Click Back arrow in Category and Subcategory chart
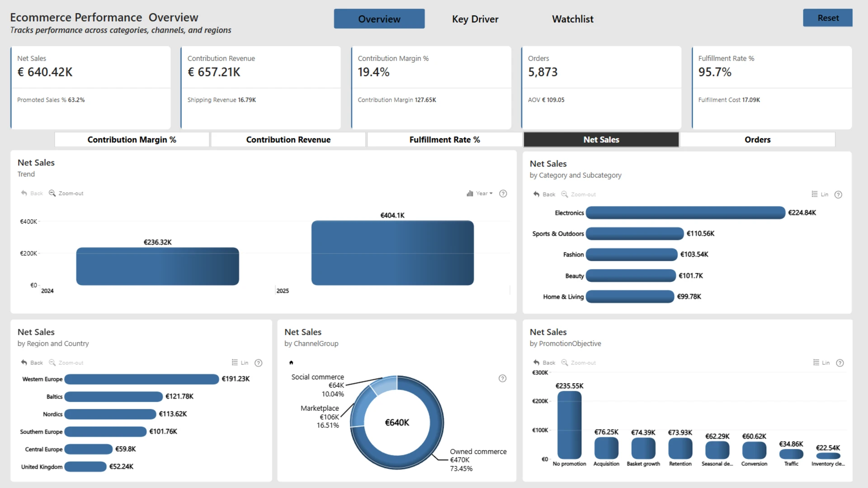The height and width of the screenshot is (488, 868). (x=536, y=194)
